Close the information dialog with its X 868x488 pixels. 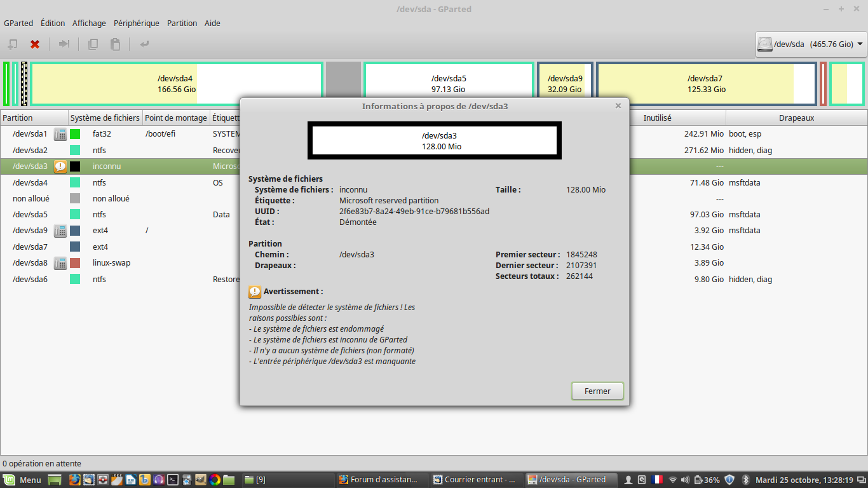click(x=618, y=106)
